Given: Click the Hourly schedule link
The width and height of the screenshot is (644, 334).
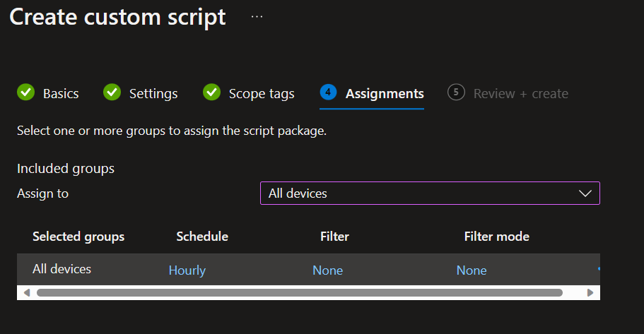Looking at the screenshot, I should pyautogui.click(x=187, y=270).
